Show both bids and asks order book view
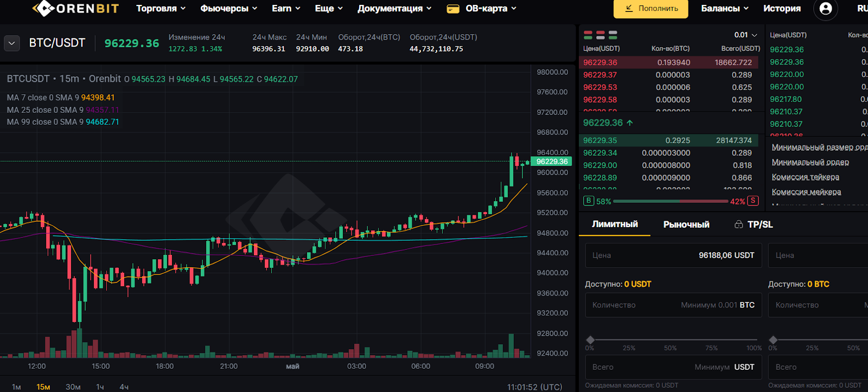This screenshot has height=392, width=868. click(x=588, y=35)
